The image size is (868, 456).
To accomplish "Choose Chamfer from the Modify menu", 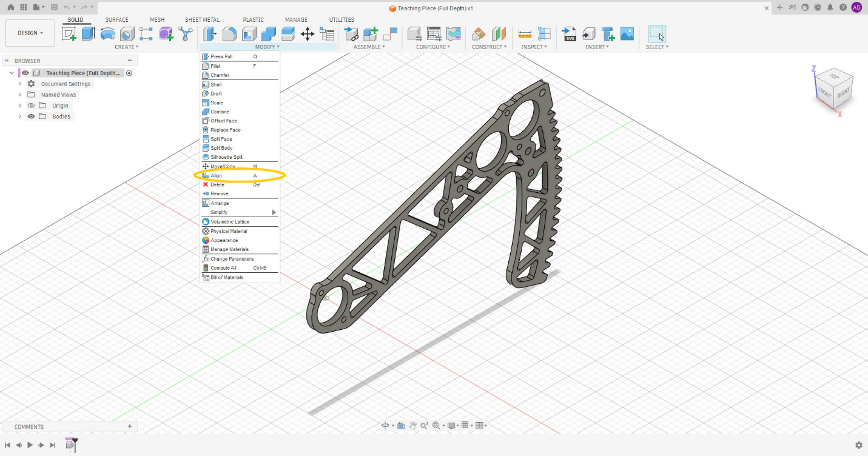I will (240, 75).
